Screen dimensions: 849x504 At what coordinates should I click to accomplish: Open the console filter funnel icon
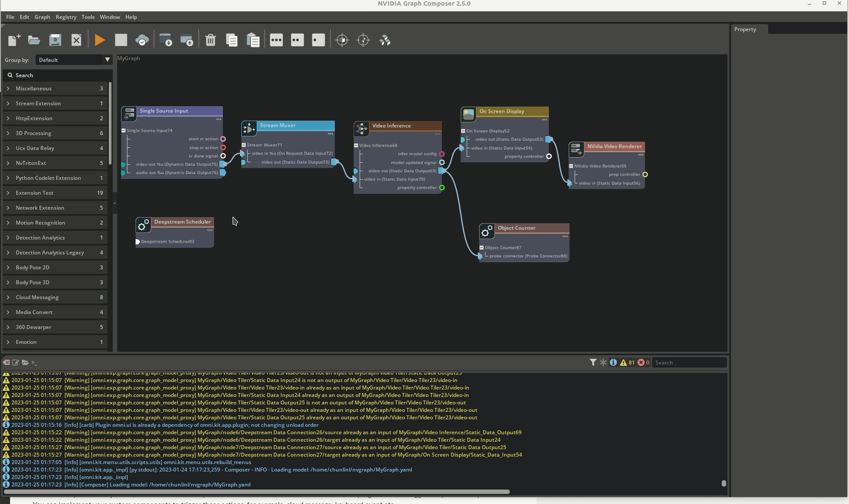pyautogui.click(x=593, y=362)
